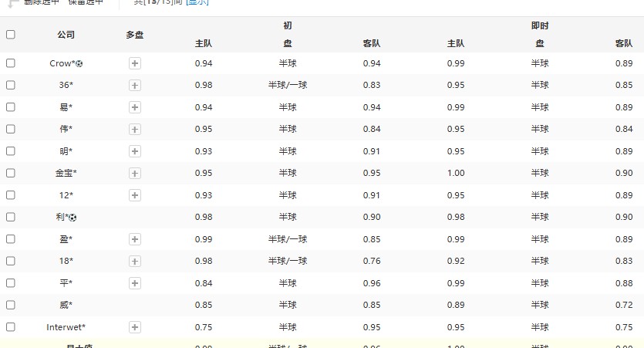
Task: Click the soccer ball icon beside Crow*
Action: click(x=79, y=63)
